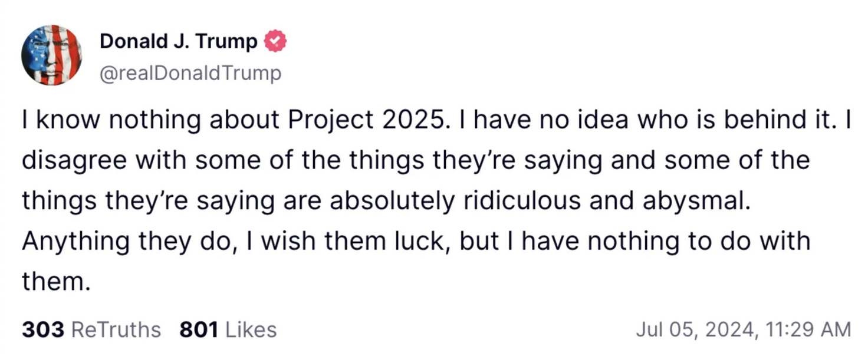The width and height of the screenshot is (868, 363).
Task: Click the final word "them." of post
Action: pos(56,281)
